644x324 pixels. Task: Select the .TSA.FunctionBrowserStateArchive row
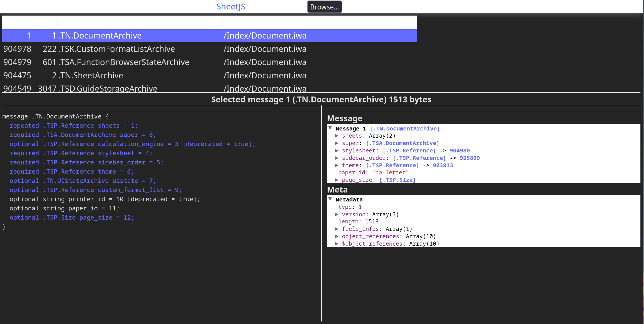[124, 62]
